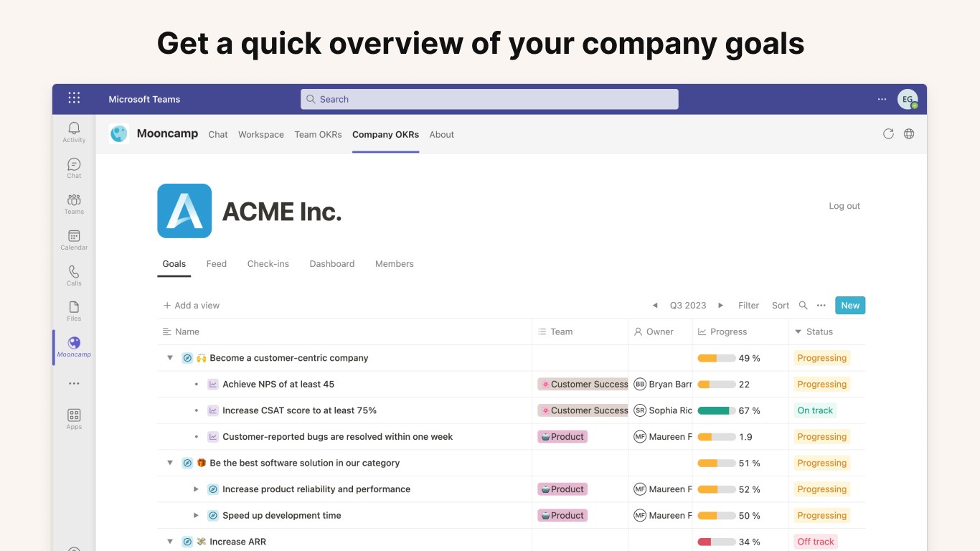The width and height of the screenshot is (980, 551).
Task: Click the search magnifier beside Sort
Action: [804, 306]
